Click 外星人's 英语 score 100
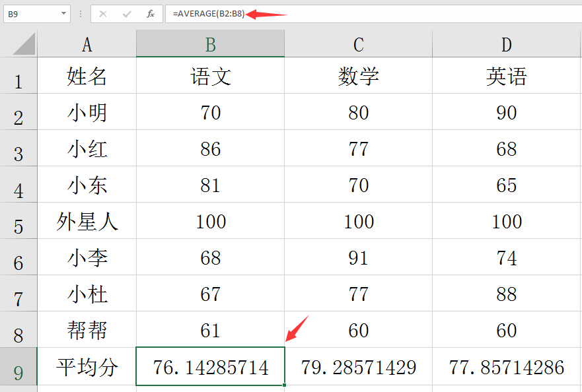The height and width of the screenshot is (392, 582). click(x=507, y=220)
